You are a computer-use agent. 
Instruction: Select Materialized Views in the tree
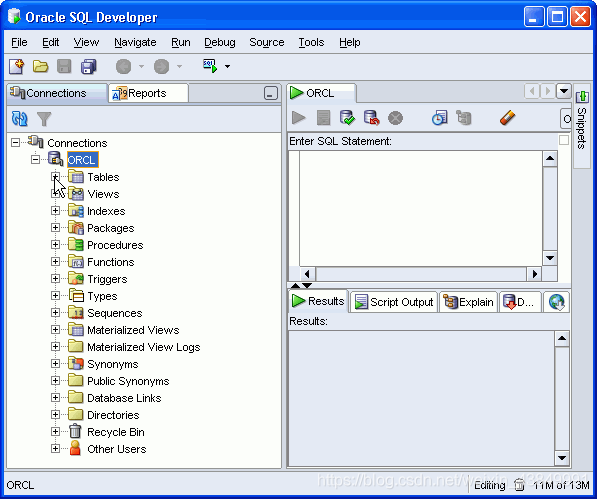tap(133, 330)
